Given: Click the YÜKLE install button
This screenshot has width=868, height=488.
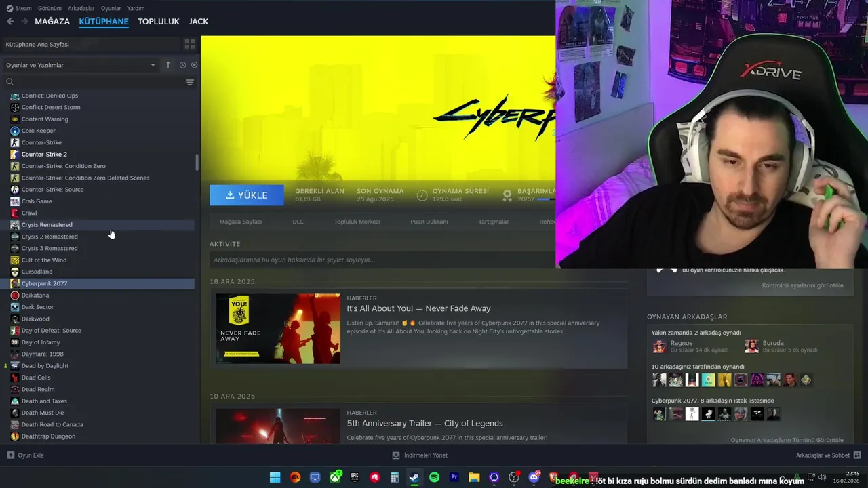Looking at the screenshot, I should point(247,195).
